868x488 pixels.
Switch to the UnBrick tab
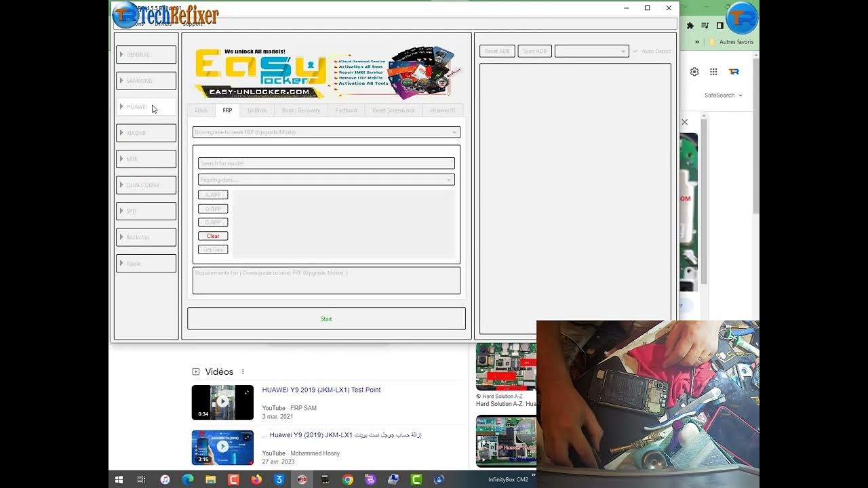(x=257, y=110)
